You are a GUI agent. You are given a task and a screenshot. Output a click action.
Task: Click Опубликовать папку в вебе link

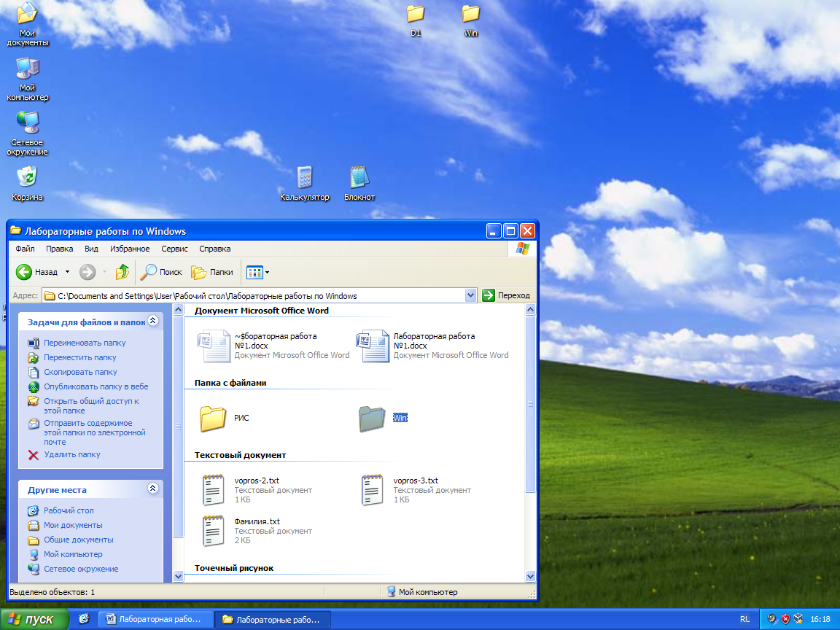(96, 386)
